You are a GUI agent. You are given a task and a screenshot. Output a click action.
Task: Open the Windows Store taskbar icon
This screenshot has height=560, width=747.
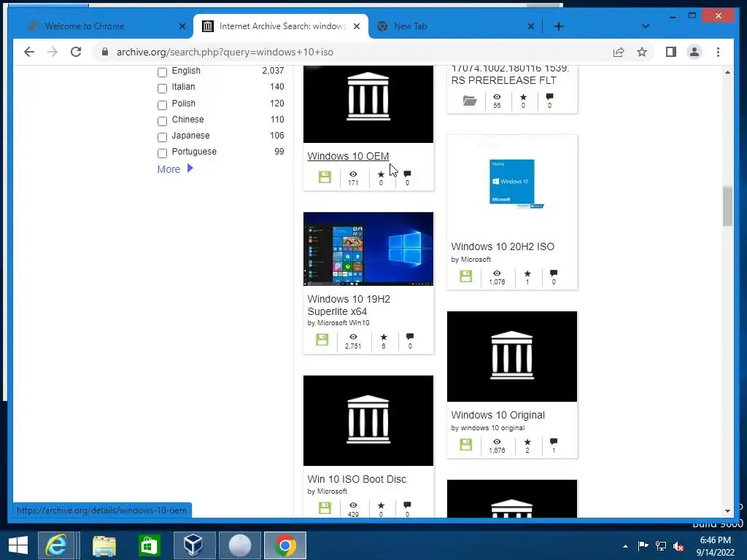click(149, 545)
